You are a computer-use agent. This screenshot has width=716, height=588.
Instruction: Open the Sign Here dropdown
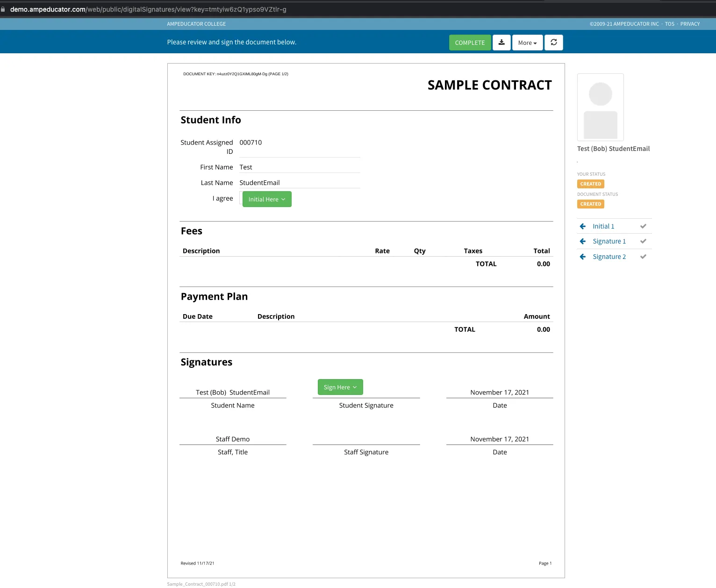[x=340, y=387]
